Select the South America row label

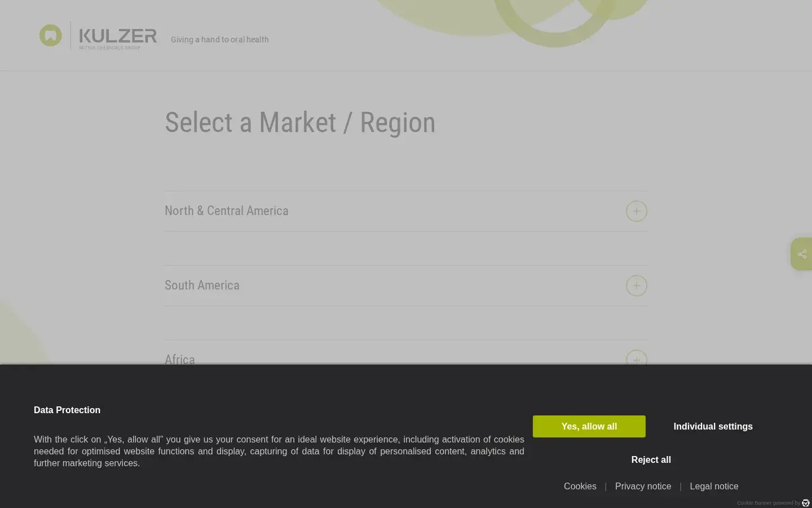pyautogui.click(x=202, y=285)
